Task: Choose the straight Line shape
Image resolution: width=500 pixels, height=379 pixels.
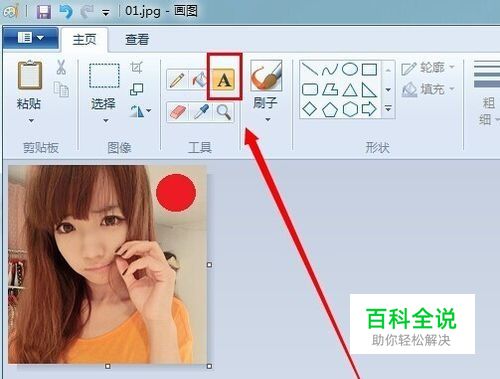Action: click(x=310, y=69)
